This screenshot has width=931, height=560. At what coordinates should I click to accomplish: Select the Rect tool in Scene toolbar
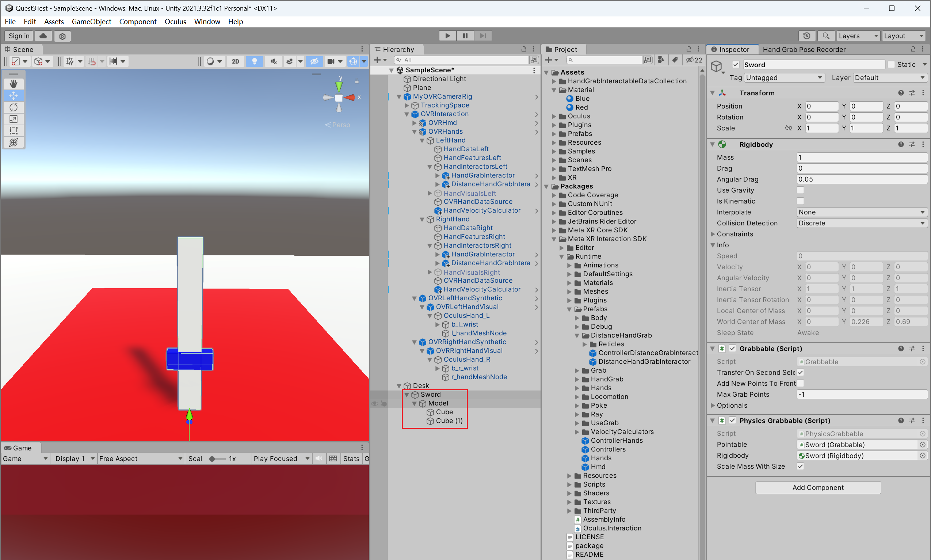click(x=14, y=130)
